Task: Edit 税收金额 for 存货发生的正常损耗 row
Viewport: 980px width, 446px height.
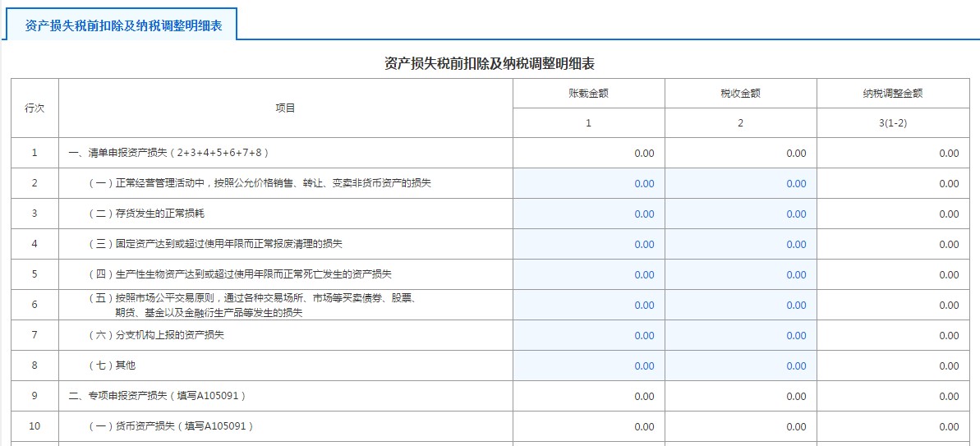Action: (741, 214)
